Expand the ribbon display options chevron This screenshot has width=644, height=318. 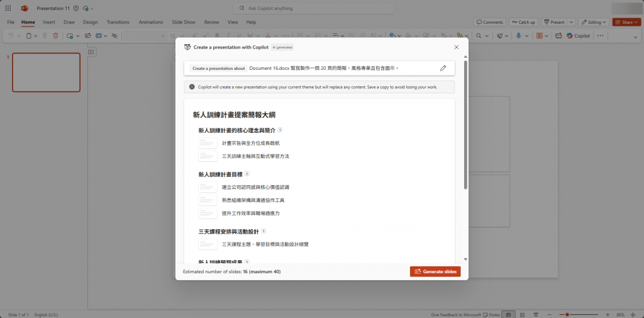coord(635,37)
